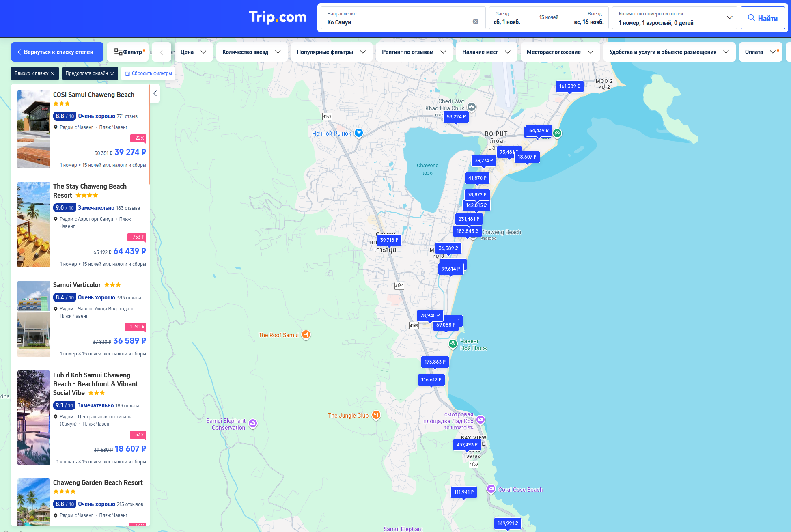Open the Популярные фильтры menu
This screenshot has width=791, height=532.
coord(331,52)
